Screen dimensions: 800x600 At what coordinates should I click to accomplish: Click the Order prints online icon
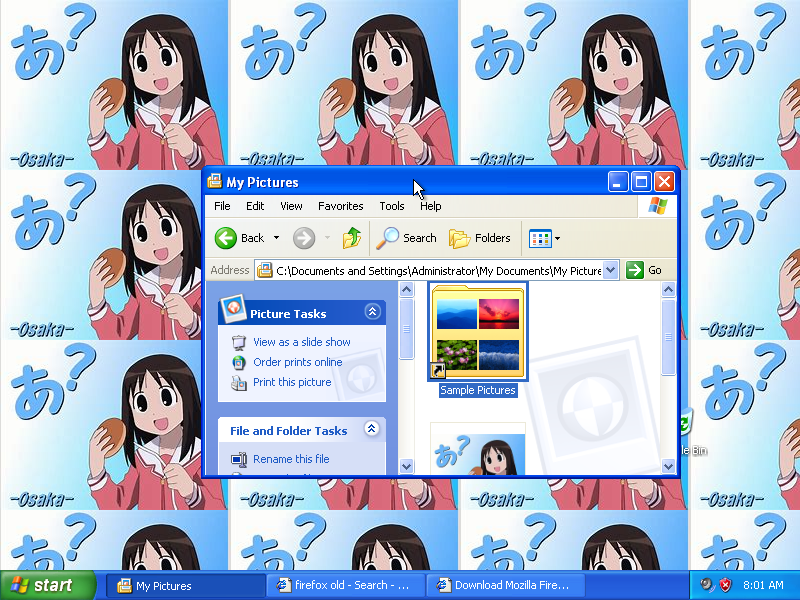click(238, 362)
